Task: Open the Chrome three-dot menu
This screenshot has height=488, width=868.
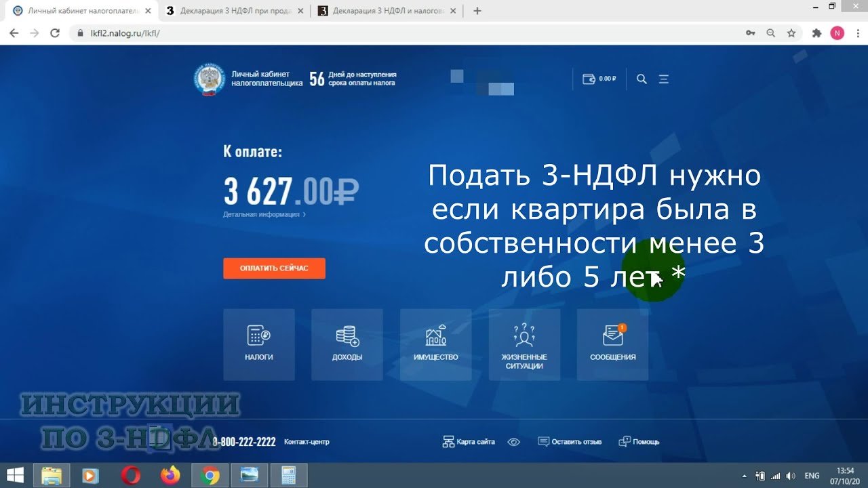Action: 856,33
